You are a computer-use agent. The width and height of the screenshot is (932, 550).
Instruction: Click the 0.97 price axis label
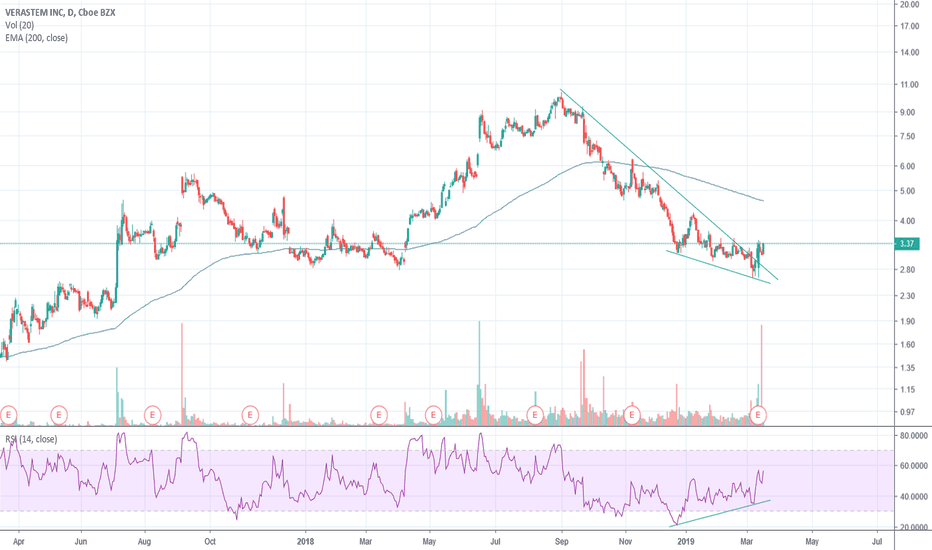click(907, 412)
